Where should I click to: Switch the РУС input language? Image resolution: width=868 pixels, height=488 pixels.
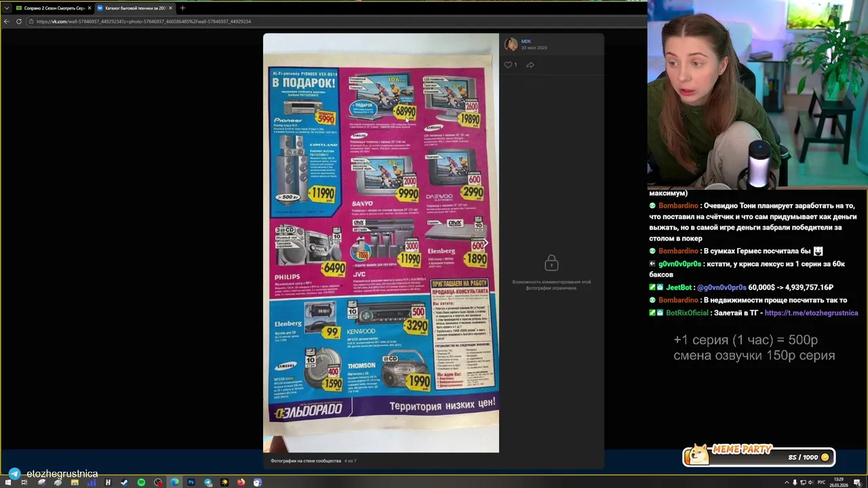point(821,483)
